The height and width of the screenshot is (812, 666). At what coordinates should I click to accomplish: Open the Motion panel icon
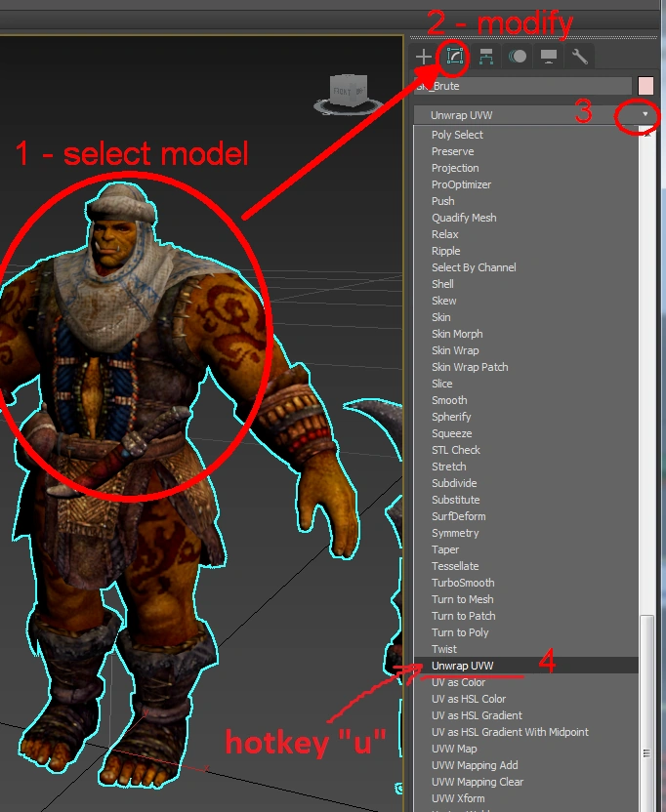click(x=518, y=57)
